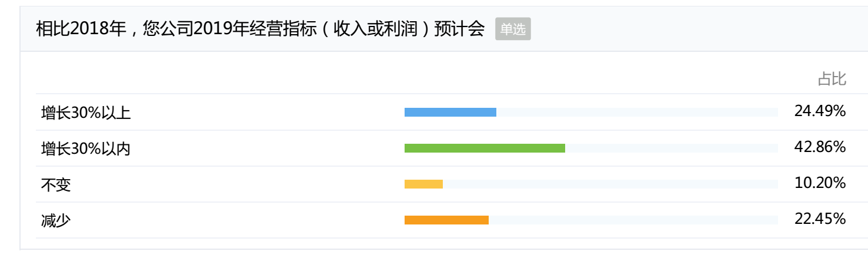Select the 增长30%以上 option label
The image size is (868, 261).
86,113
